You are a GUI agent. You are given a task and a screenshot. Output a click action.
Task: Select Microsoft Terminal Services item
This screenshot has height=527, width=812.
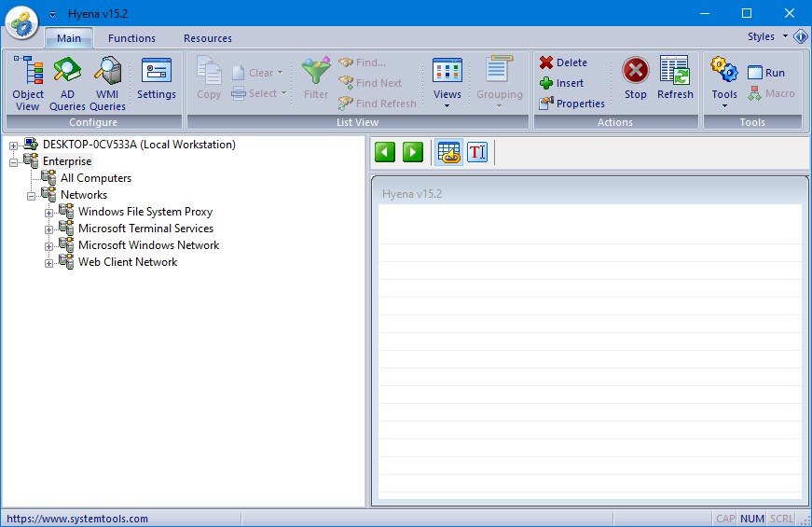coord(145,228)
